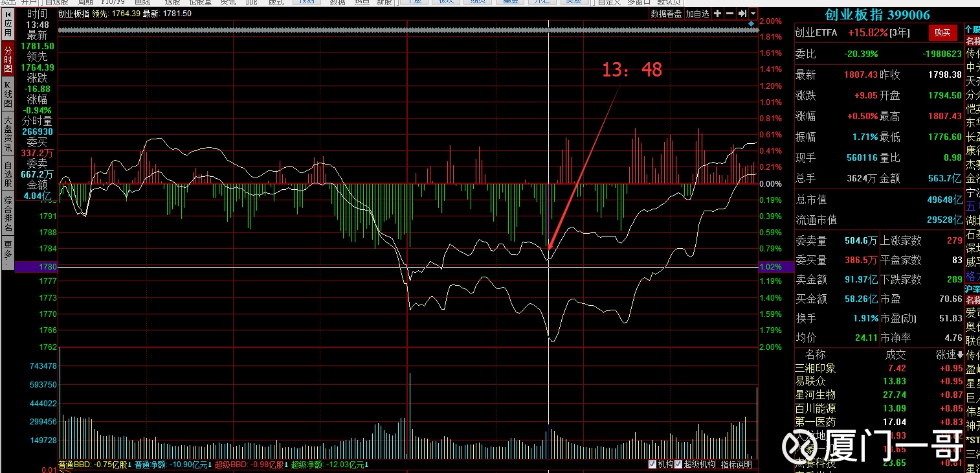Click the highlighted 1780 price axis label
Image resolution: width=980 pixels, height=473 pixels.
[x=38, y=266]
